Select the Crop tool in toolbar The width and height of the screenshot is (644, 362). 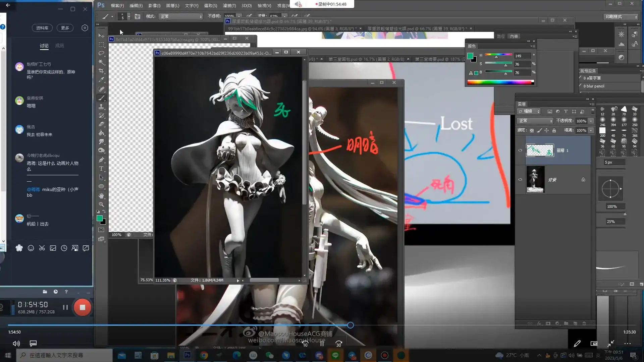(101, 71)
